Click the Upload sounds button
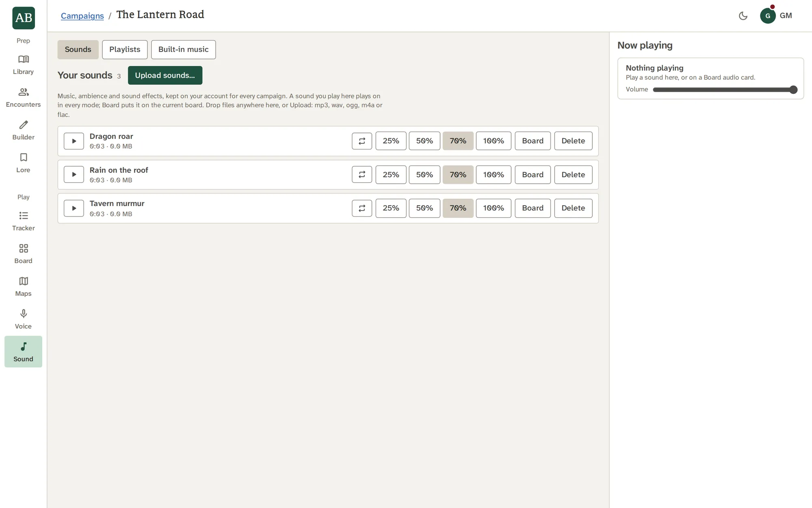The height and width of the screenshot is (508, 812). pyautogui.click(x=165, y=75)
